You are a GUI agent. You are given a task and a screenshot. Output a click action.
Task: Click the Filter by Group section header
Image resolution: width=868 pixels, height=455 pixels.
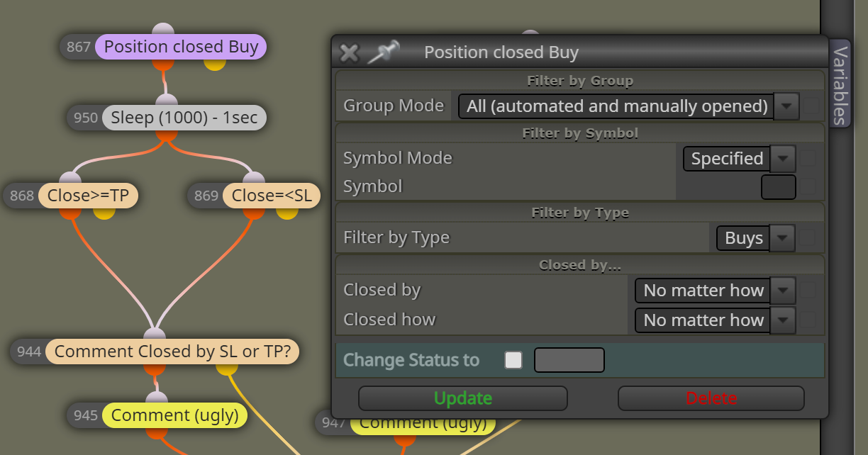click(580, 81)
